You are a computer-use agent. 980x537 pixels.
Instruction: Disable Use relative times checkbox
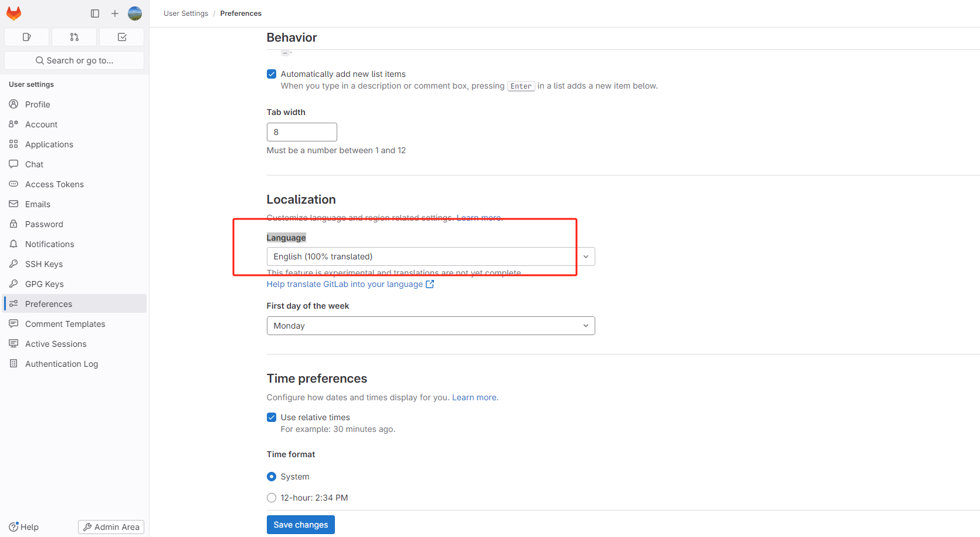click(272, 417)
